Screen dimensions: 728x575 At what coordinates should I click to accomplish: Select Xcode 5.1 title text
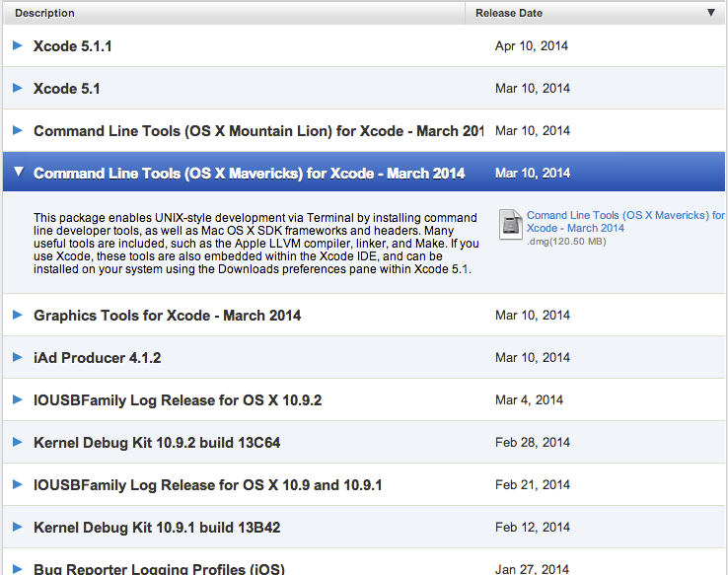[x=67, y=89]
